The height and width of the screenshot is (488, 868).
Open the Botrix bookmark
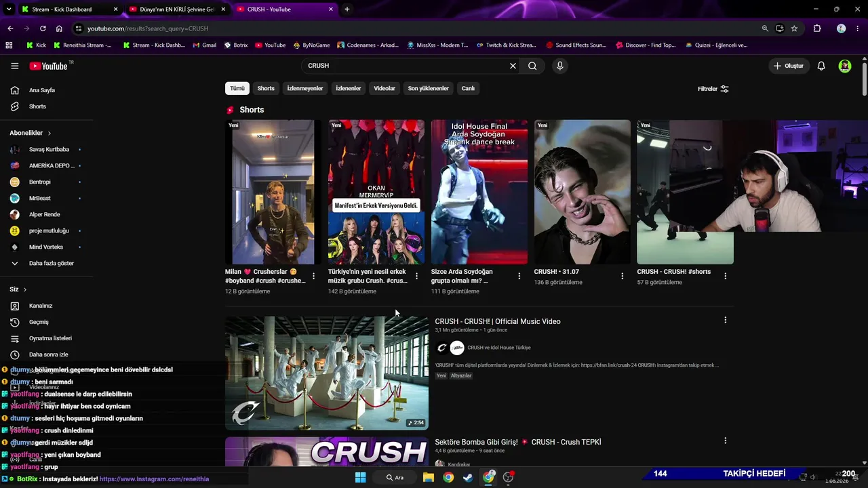(x=236, y=45)
